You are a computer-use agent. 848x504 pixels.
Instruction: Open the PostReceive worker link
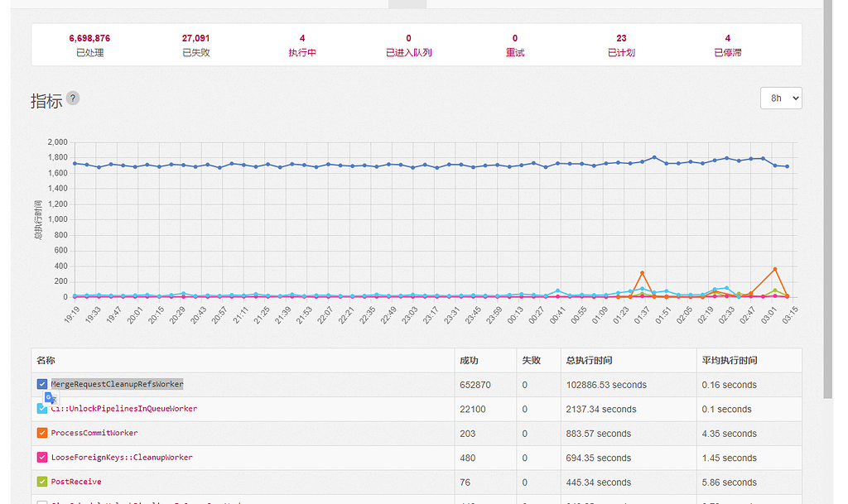[x=77, y=482]
